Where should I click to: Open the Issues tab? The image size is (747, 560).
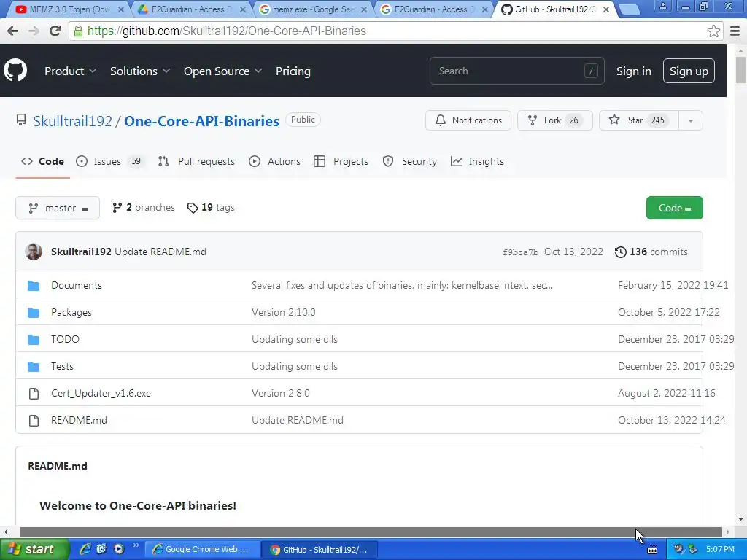click(x=109, y=161)
